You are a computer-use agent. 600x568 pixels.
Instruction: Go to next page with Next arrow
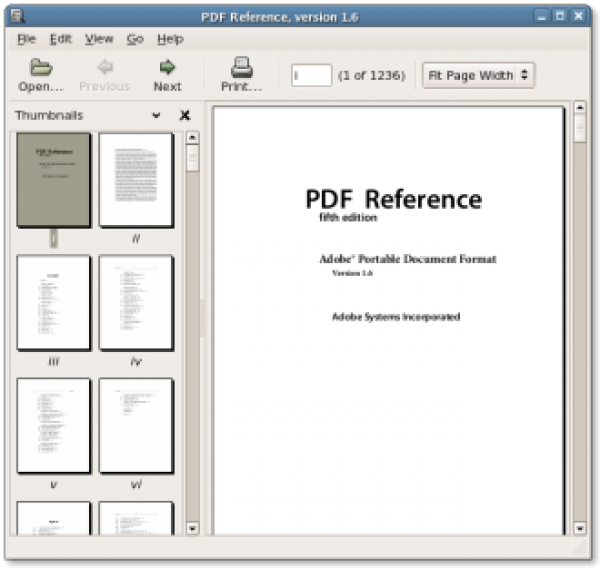point(167,68)
